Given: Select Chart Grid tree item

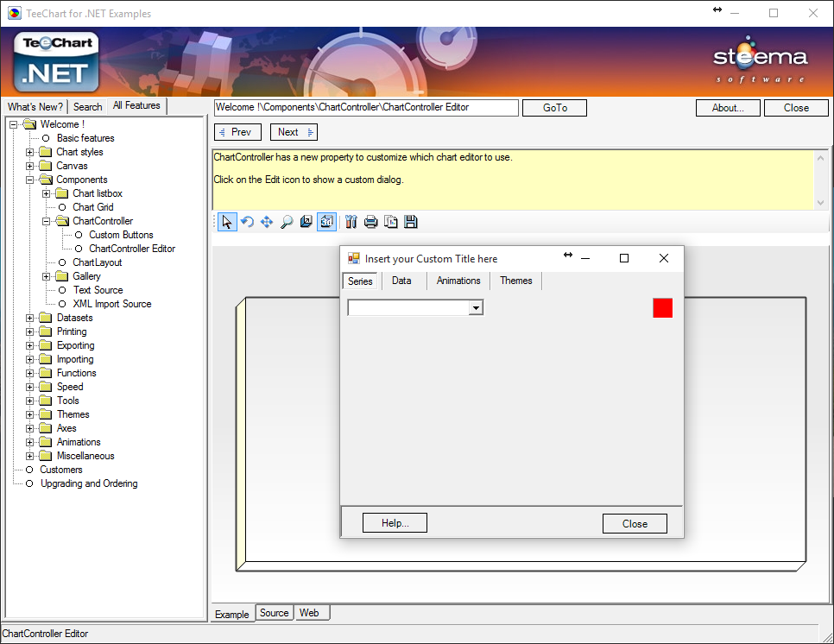Looking at the screenshot, I should [x=93, y=207].
